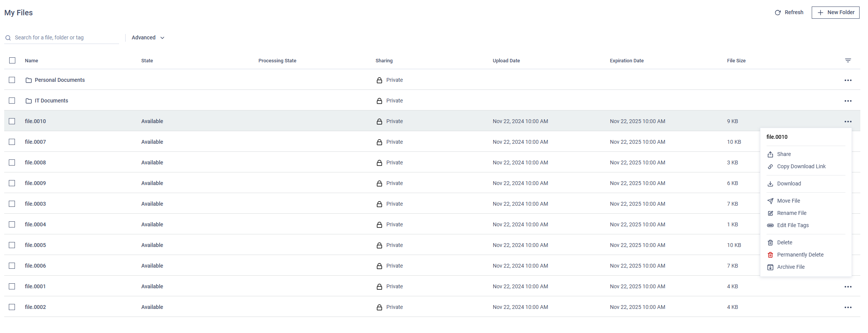Click the lock icon in file.0002 row
The height and width of the screenshot is (333, 868).
379,307
